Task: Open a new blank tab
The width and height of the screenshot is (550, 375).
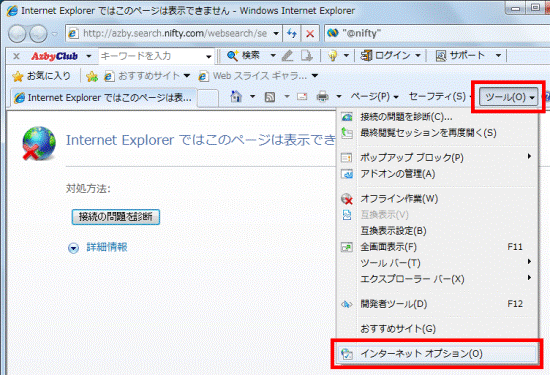Action: (x=208, y=98)
